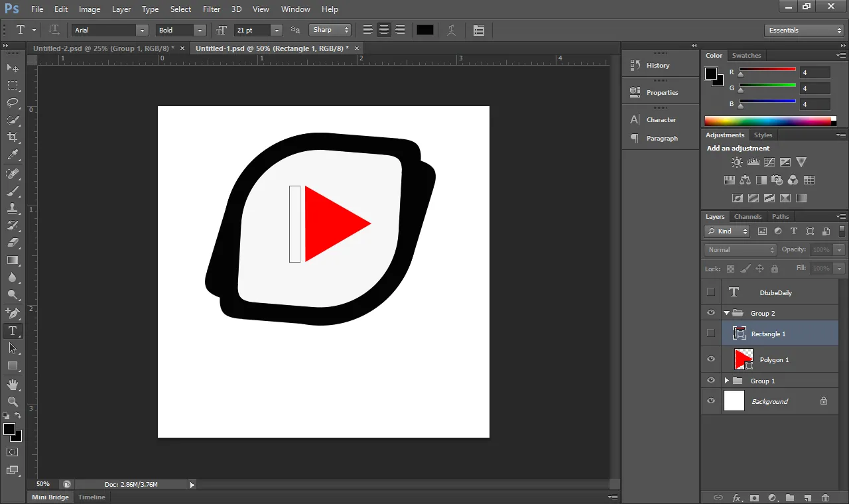Click the text color swatch in options bar
The height and width of the screenshot is (504, 849).
[x=425, y=30]
